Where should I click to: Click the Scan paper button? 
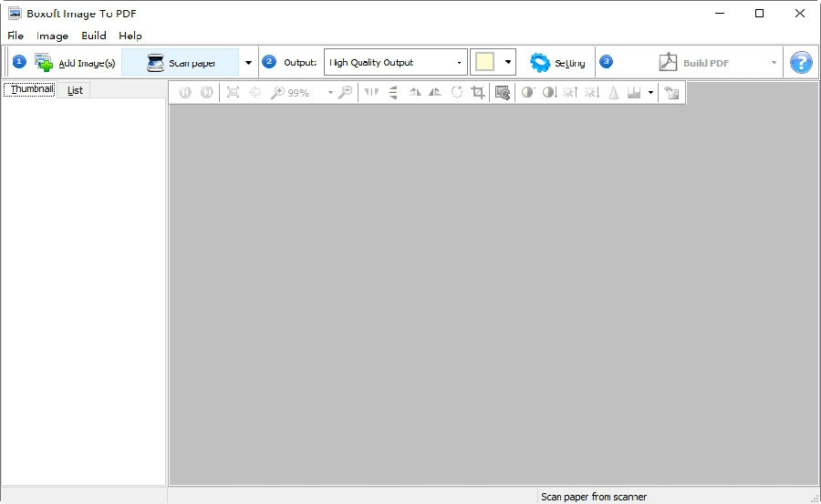click(181, 62)
